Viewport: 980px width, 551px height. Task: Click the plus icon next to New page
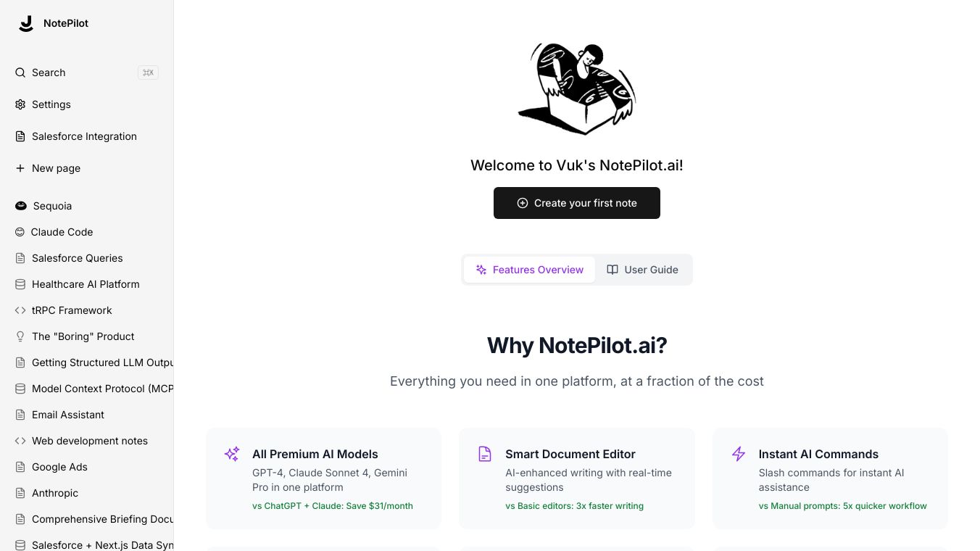click(x=20, y=168)
